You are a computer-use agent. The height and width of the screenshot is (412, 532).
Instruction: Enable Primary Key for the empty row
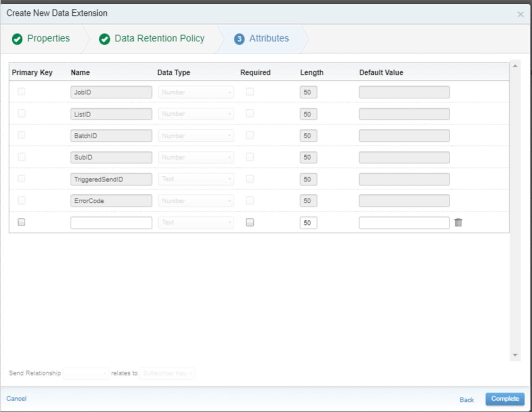[21, 222]
